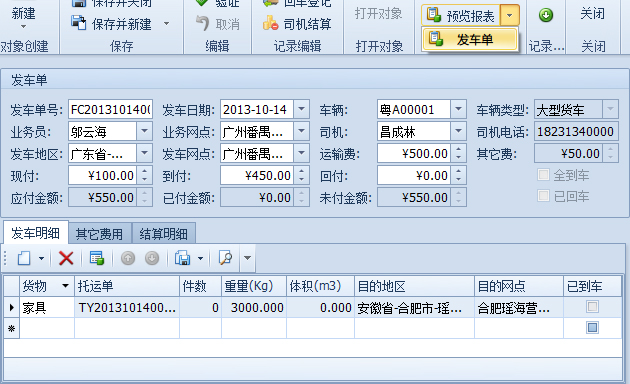Switch to the 发车明细 tab
The height and width of the screenshot is (384, 630).
35,233
